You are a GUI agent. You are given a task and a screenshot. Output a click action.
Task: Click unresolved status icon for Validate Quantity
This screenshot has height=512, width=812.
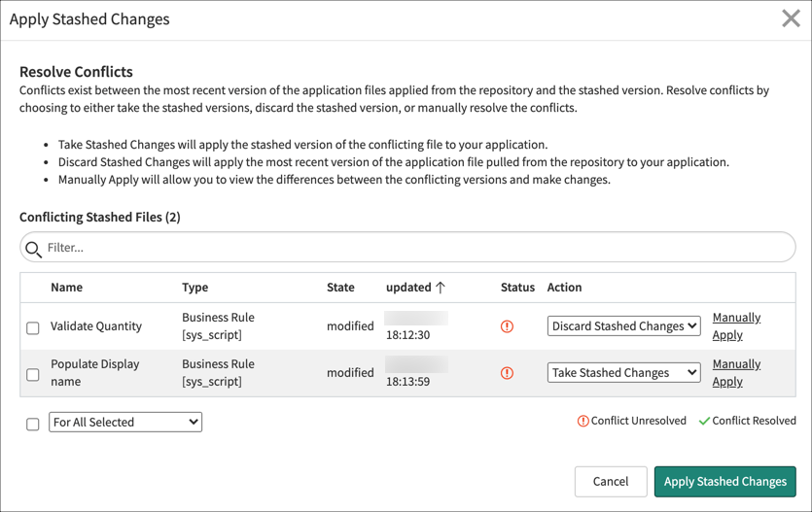click(x=507, y=326)
